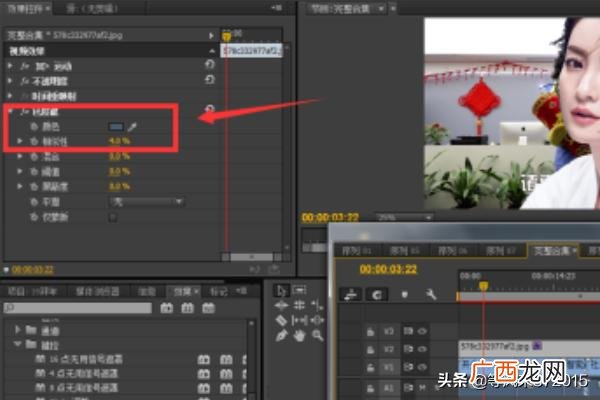Viewport: 600px width, 400px height.
Task: Enable the 仅蒙版 mask only checkbox
Action: (x=112, y=218)
